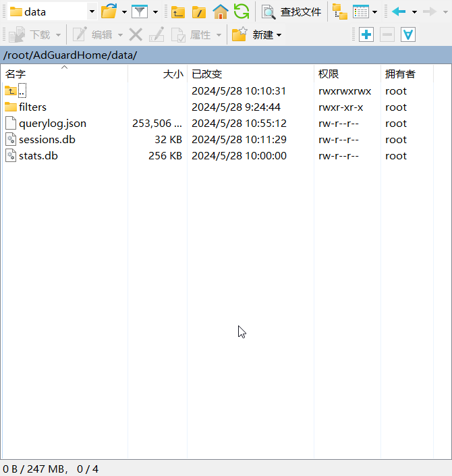
Task: Select the filters folder
Action: 32,107
